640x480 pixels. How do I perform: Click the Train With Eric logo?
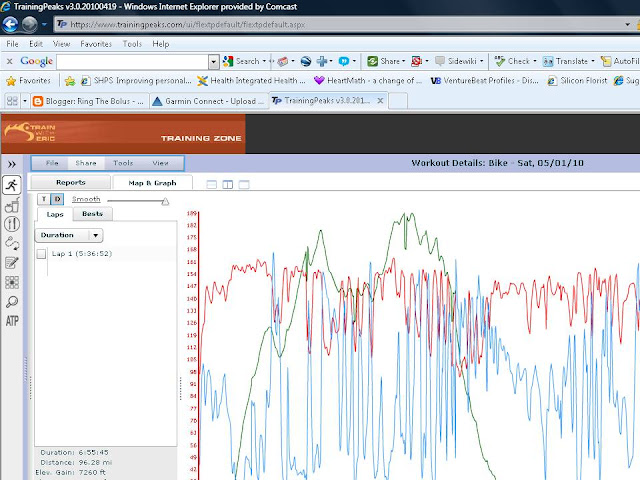(x=30, y=133)
